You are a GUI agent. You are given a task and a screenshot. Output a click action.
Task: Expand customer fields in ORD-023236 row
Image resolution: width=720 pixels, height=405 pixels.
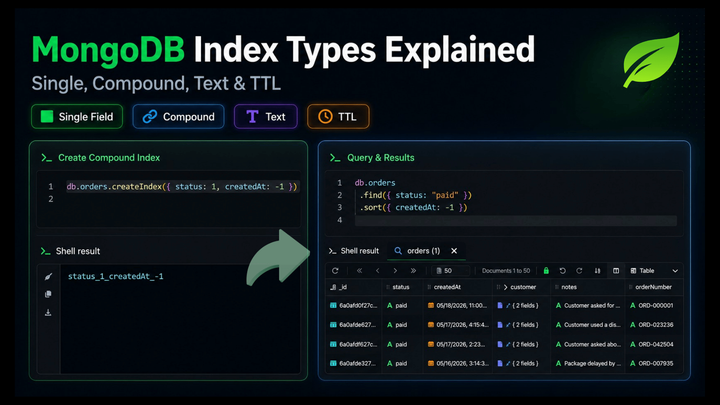(508, 325)
